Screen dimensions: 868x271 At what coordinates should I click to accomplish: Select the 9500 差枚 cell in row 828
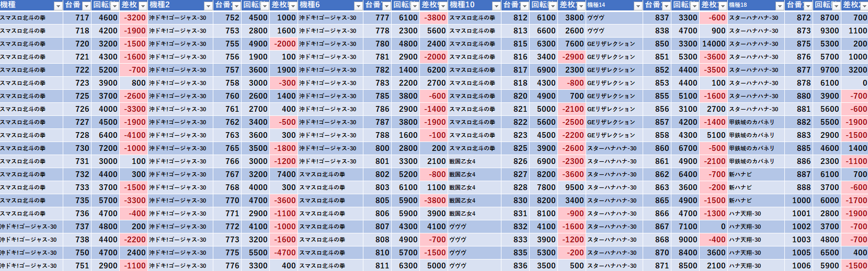click(572, 187)
